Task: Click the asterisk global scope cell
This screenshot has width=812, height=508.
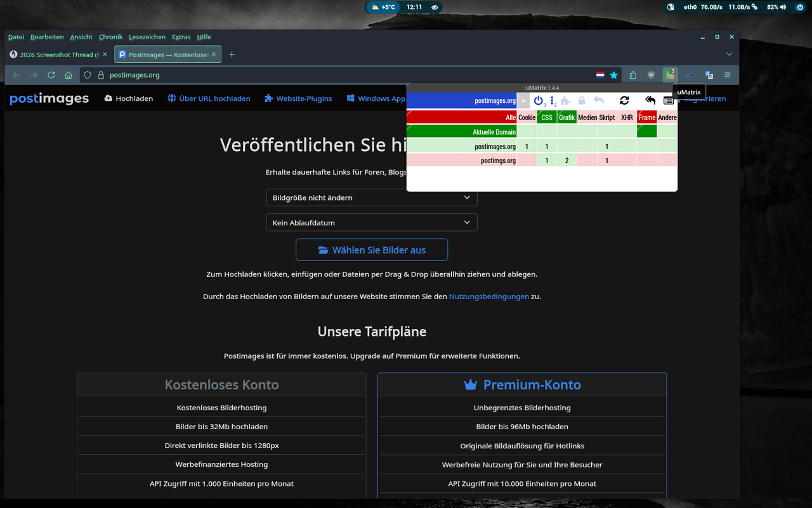Action: [523, 100]
